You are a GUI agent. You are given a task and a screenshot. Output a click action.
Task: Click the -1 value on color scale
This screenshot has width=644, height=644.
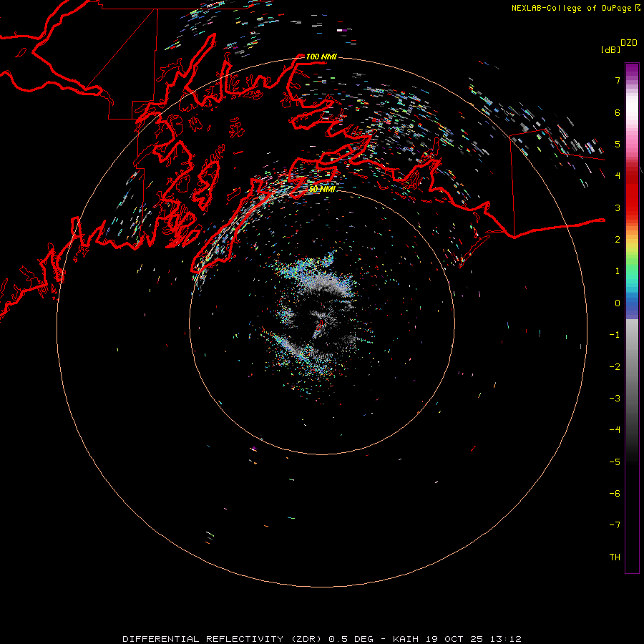click(615, 335)
